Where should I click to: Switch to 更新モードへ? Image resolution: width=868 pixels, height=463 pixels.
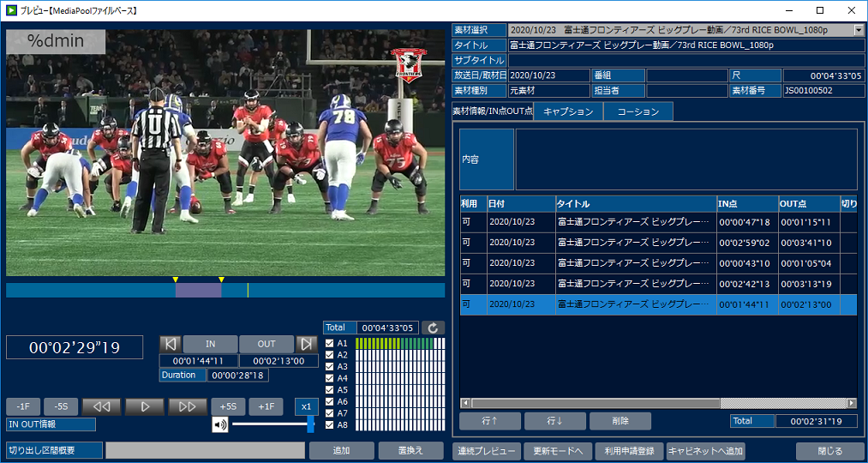(558, 450)
